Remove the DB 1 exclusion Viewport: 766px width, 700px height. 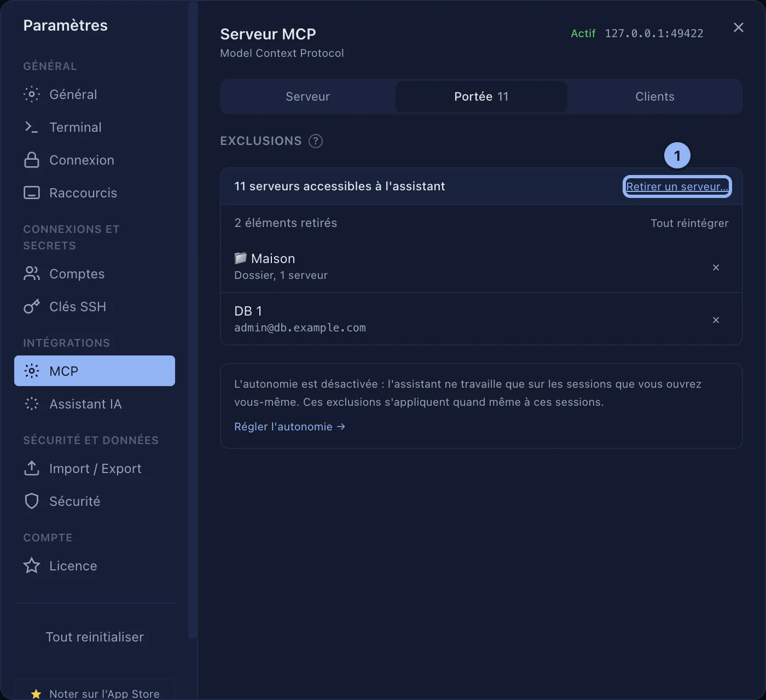point(716,320)
